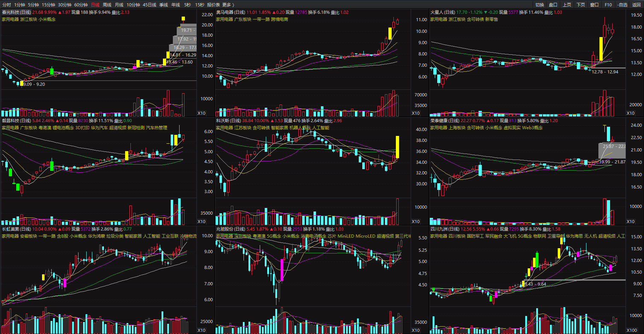The image size is (644, 334).
Task: Switch to 周线 weekly chart
Action: 107,5
